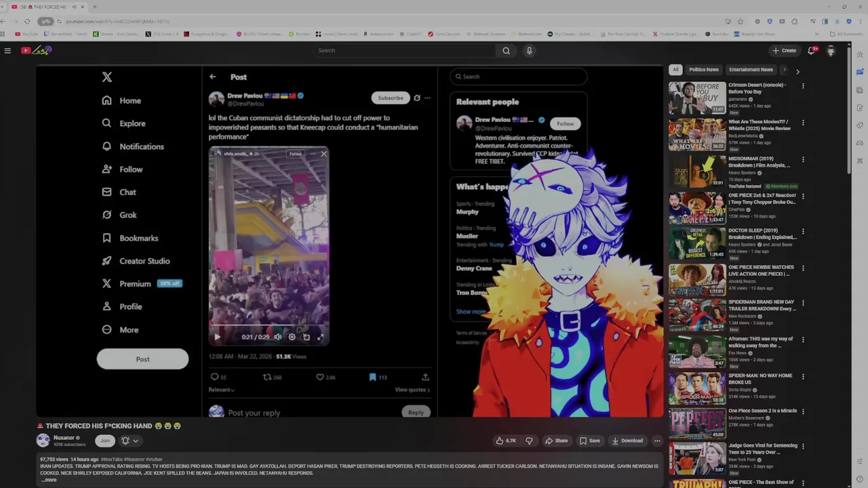Open the Spider-Man No Way Home title
The width and height of the screenshot is (868, 488).
(x=760, y=379)
